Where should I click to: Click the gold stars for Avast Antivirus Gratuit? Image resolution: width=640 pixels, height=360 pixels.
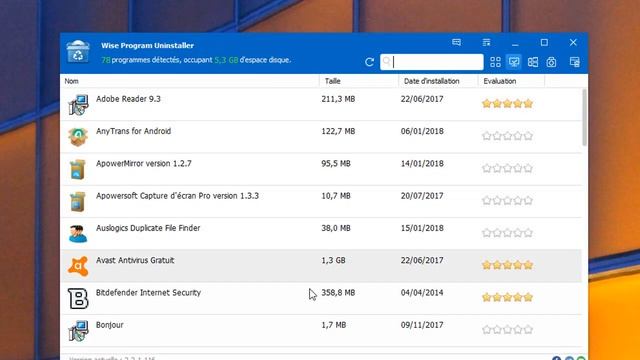[x=507, y=265]
